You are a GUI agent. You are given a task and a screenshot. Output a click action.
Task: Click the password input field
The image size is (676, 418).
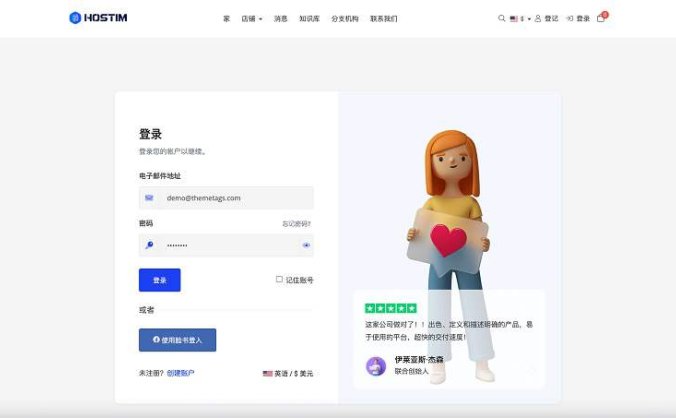[x=226, y=245]
